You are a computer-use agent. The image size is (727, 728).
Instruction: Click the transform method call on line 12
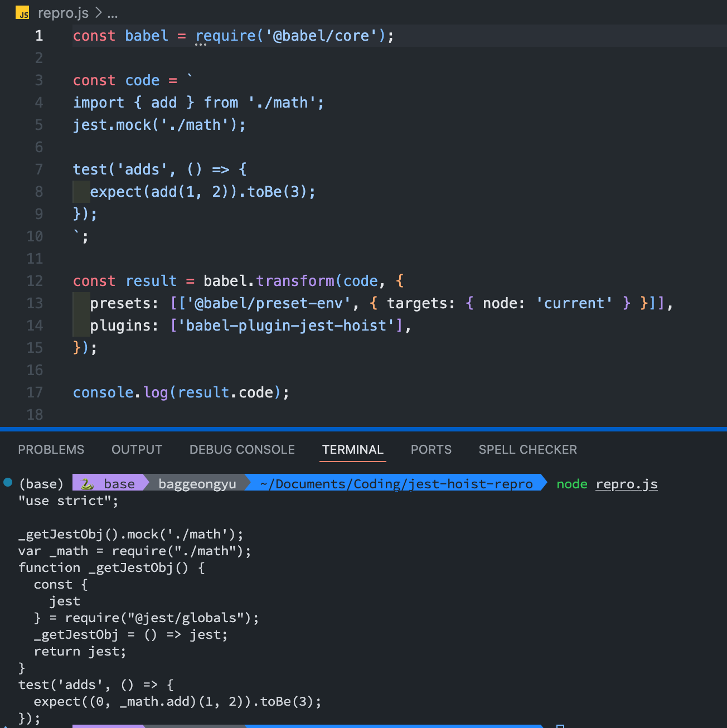coord(295,281)
